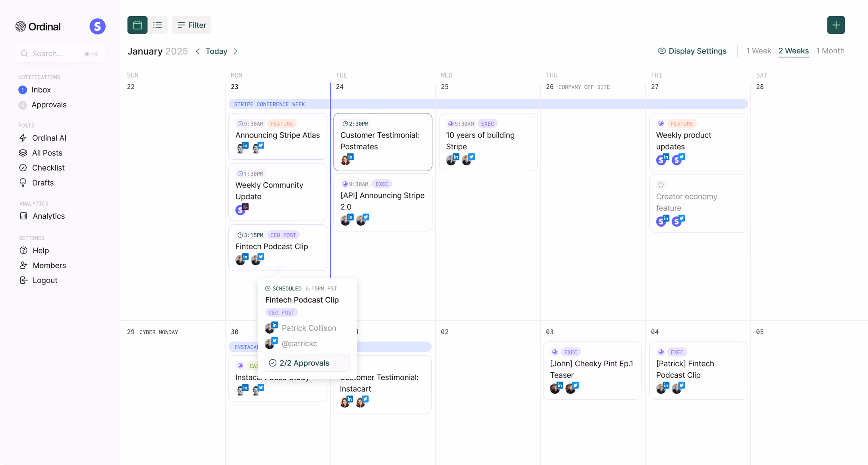Open the 10 years of building Stripe post
868x465 pixels.
click(x=488, y=142)
